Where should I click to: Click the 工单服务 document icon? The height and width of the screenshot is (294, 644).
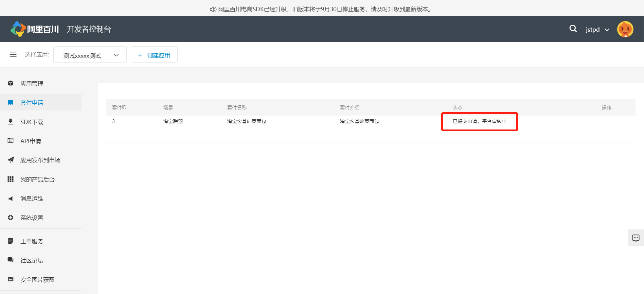[x=11, y=241]
